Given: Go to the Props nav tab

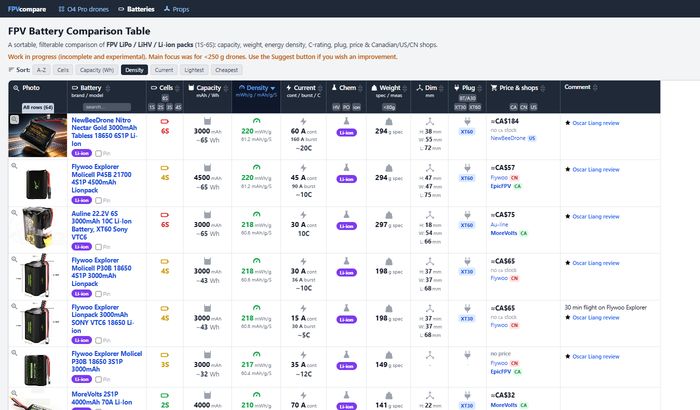Looking at the screenshot, I should (x=176, y=9).
